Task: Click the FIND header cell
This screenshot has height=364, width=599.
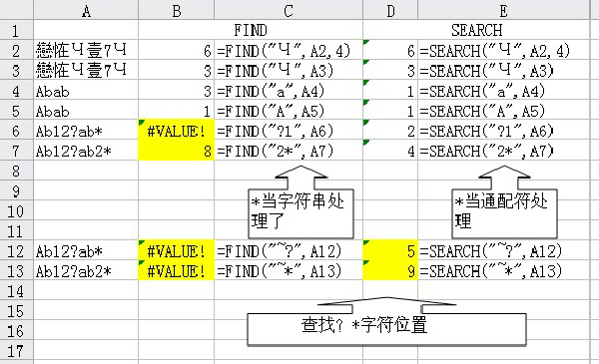Action: pyautogui.click(x=251, y=30)
